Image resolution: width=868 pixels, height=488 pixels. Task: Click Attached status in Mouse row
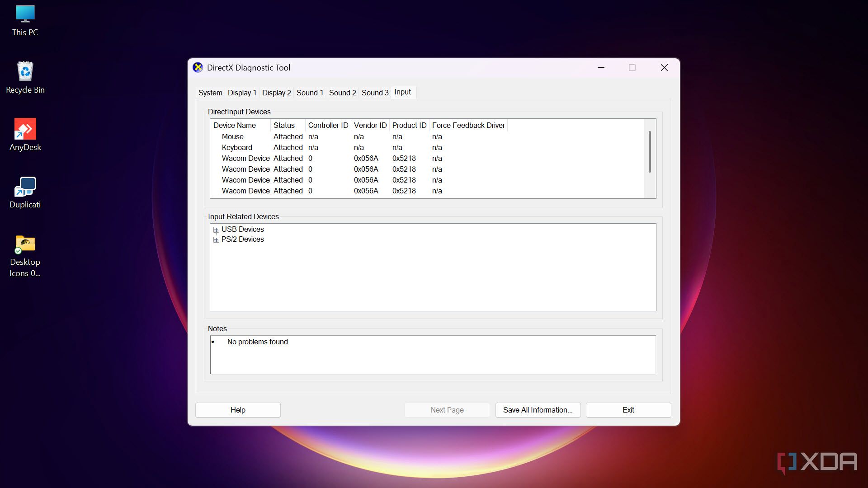point(288,136)
